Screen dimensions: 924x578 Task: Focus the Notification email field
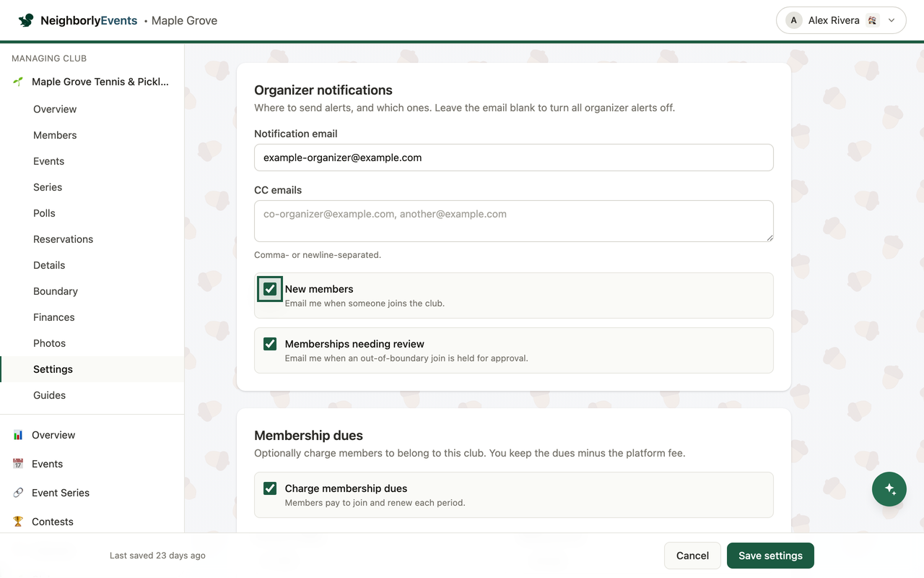tap(514, 158)
